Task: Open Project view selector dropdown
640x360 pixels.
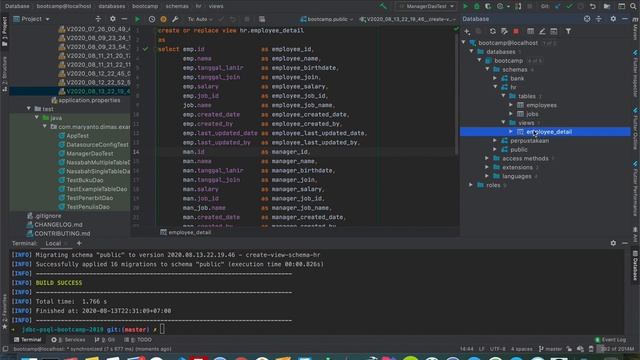Action: [x=31, y=19]
